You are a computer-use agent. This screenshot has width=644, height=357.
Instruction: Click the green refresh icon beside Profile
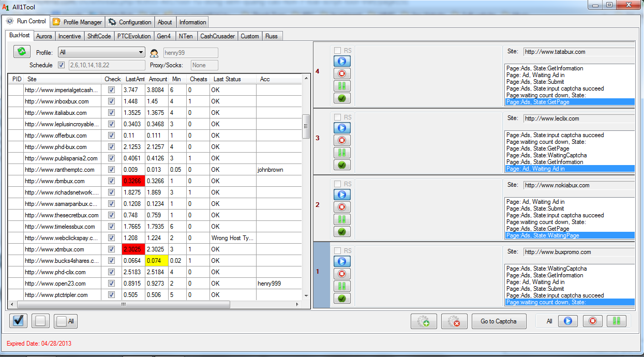coord(22,52)
